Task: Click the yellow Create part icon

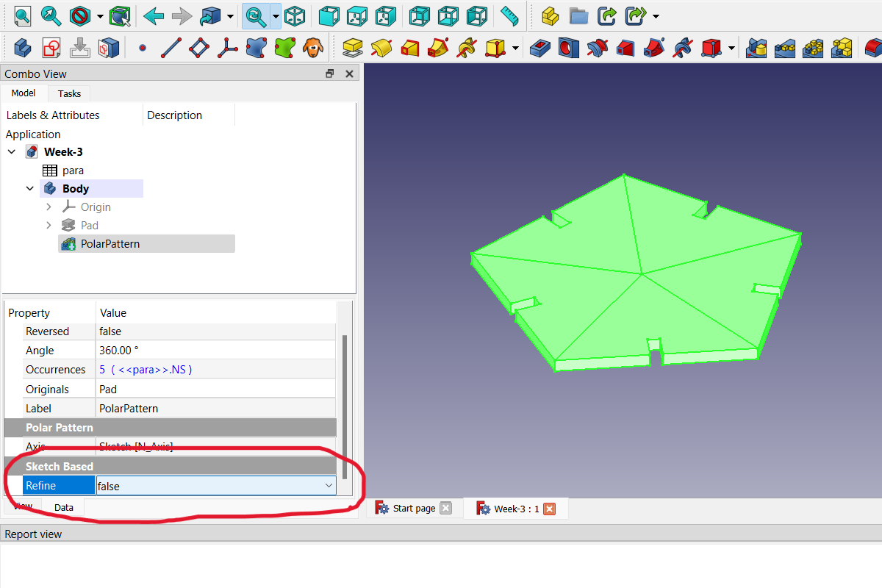Action: tap(551, 15)
